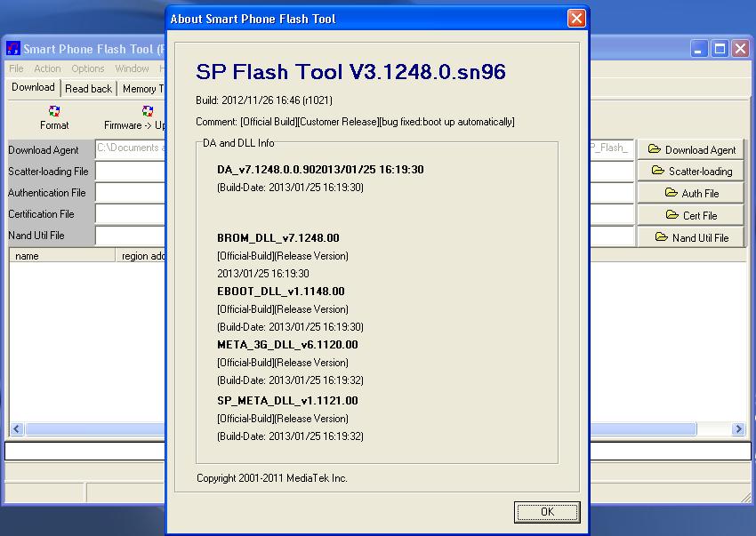
Task: Switch to the Read back tab
Action: (88, 89)
